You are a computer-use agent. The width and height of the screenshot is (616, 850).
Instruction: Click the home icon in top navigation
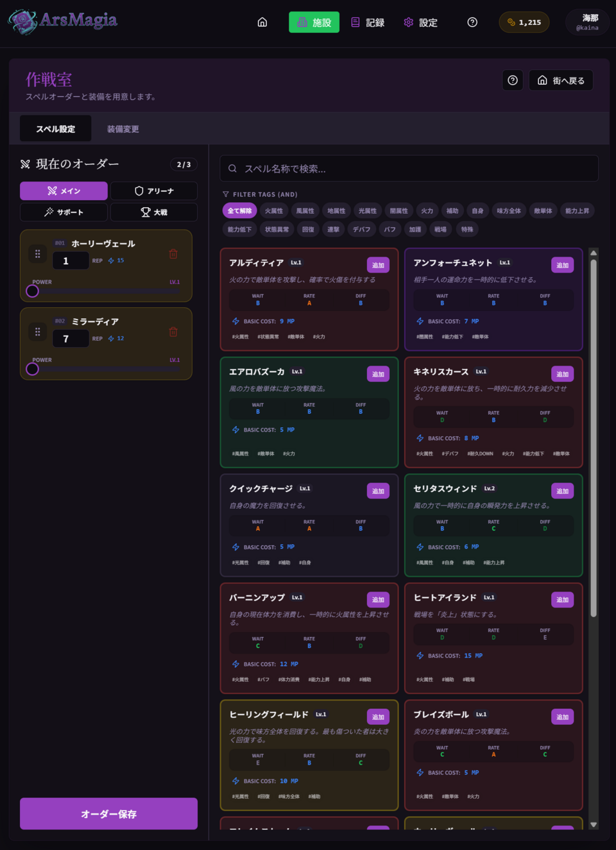pos(262,22)
